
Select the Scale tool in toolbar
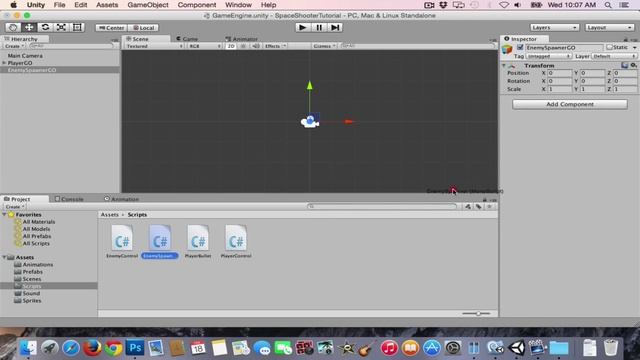61,27
